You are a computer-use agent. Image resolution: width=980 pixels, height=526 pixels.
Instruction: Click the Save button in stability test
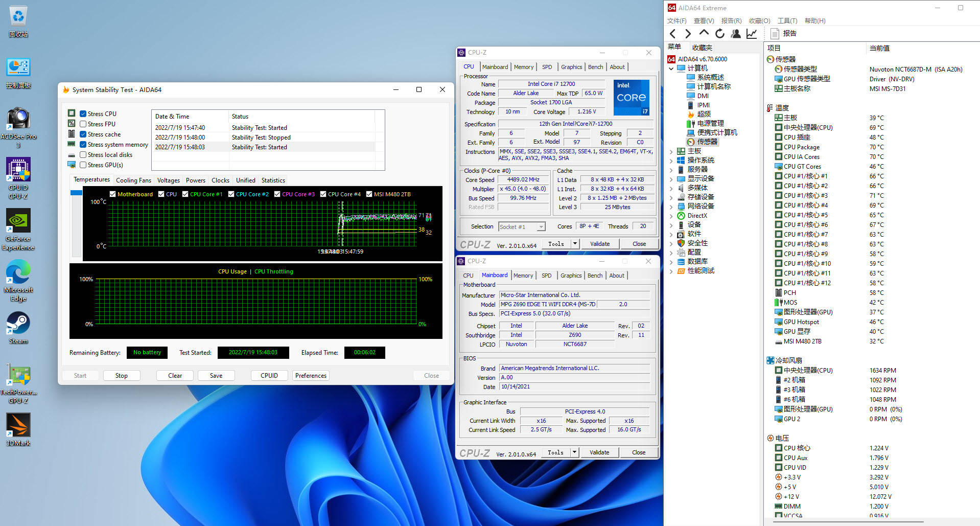(216, 376)
